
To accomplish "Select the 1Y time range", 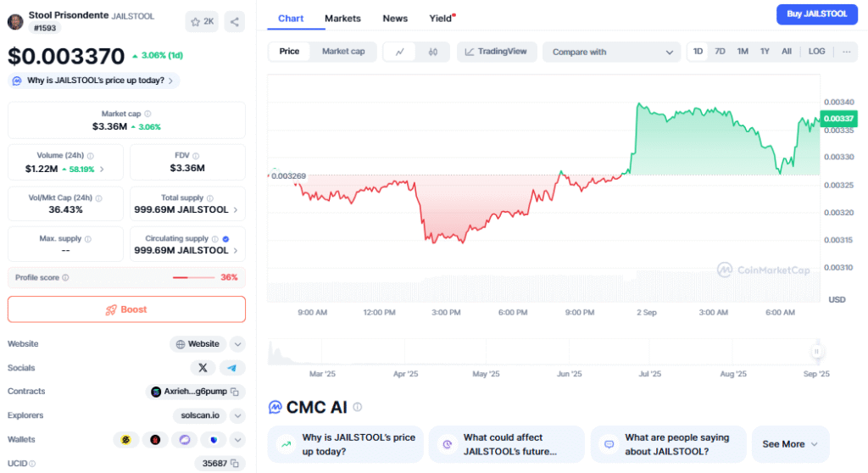I will [x=765, y=52].
